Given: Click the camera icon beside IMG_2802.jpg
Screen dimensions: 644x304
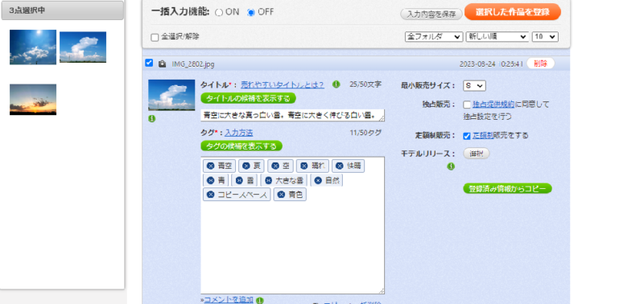Looking at the screenshot, I should (x=163, y=64).
